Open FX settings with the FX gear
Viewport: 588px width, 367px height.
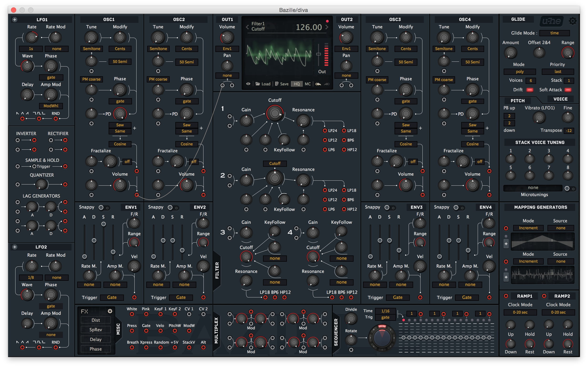pyautogui.click(x=110, y=311)
